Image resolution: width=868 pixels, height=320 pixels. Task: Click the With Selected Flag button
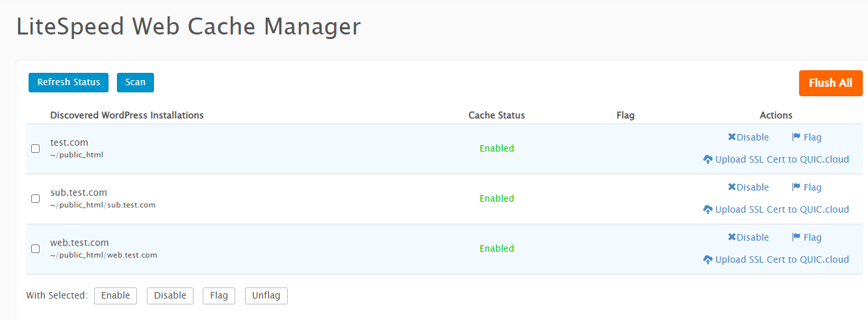pyautogui.click(x=219, y=295)
